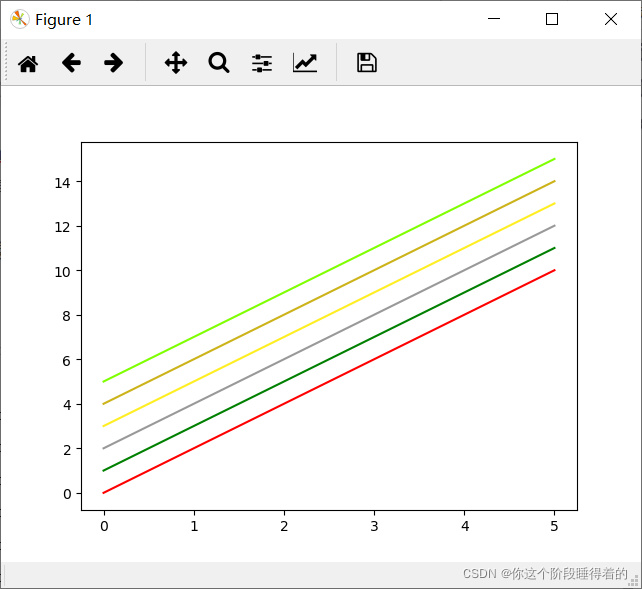Open edit axis and curve parameters
642x589 pixels.
[x=305, y=63]
